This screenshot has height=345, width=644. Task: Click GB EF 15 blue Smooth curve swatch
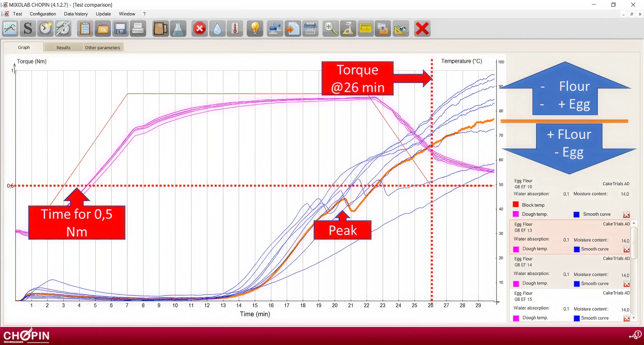tap(577, 318)
